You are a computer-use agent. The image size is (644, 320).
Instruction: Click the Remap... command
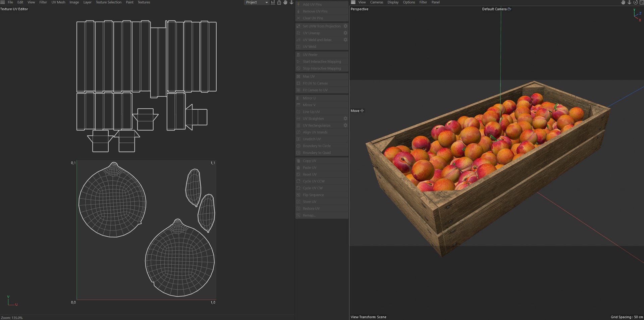[x=322, y=215]
